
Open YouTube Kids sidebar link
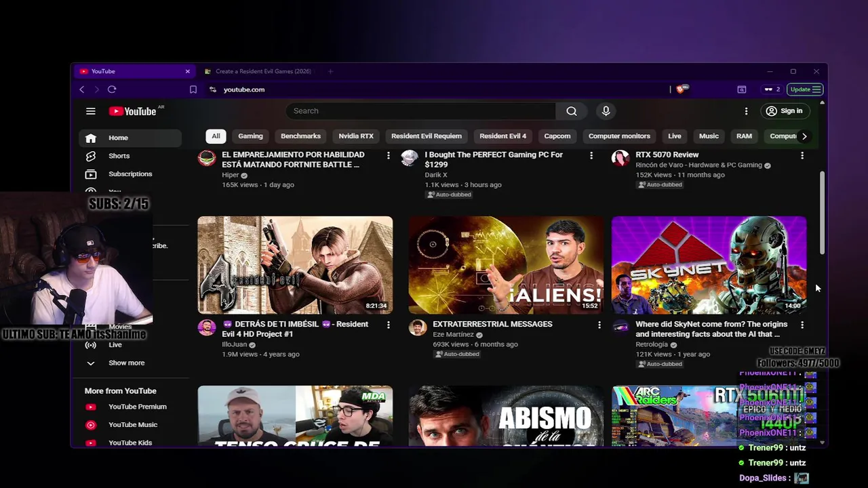130,443
